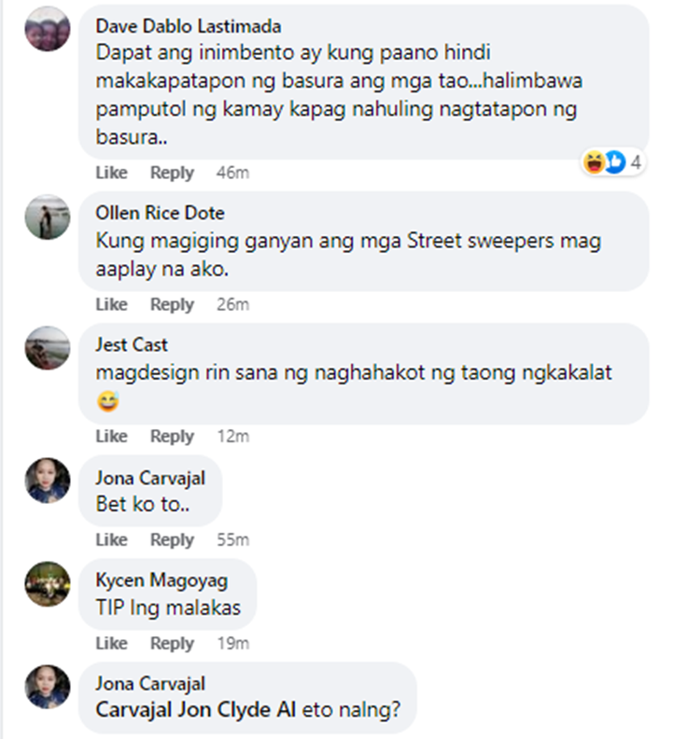This screenshot has width=700, height=739.
Task: Open the 46m timestamp on Dave's comment
Action: click(x=232, y=173)
